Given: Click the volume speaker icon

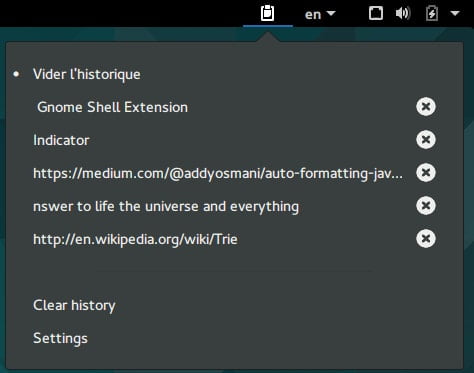Looking at the screenshot, I should pyautogui.click(x=403, y=14).
